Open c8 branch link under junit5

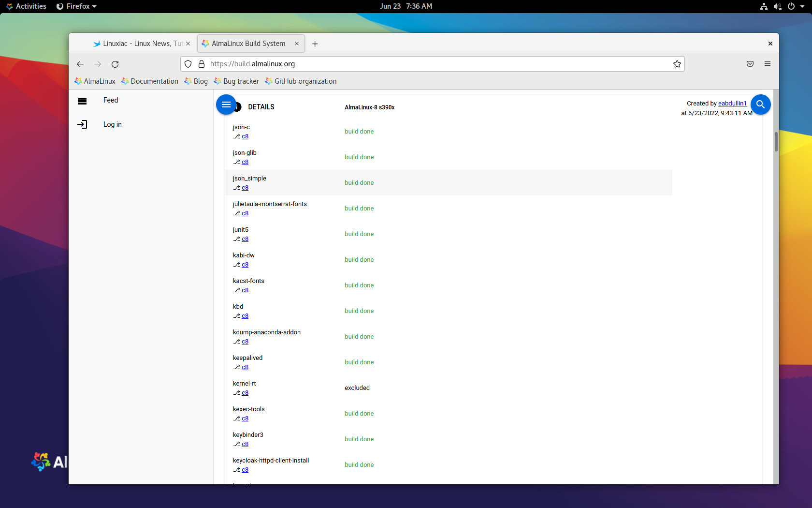[x=245, y=239]
